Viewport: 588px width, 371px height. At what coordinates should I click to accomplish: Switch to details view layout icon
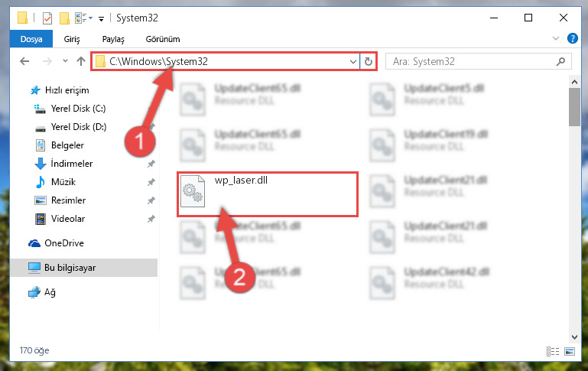[553, 351]
